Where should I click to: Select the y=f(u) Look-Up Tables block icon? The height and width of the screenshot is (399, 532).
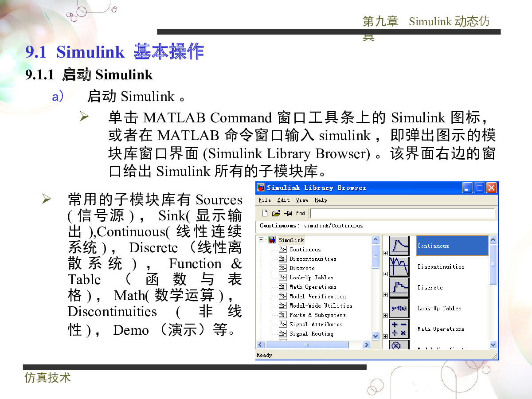click(x=399, y=308)
